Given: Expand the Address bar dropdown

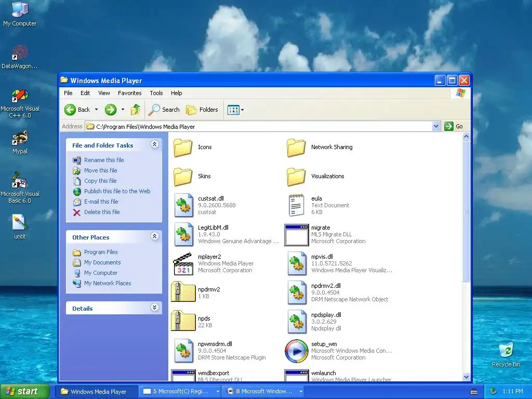Looking at the screenshot, I should coord(436,127).
